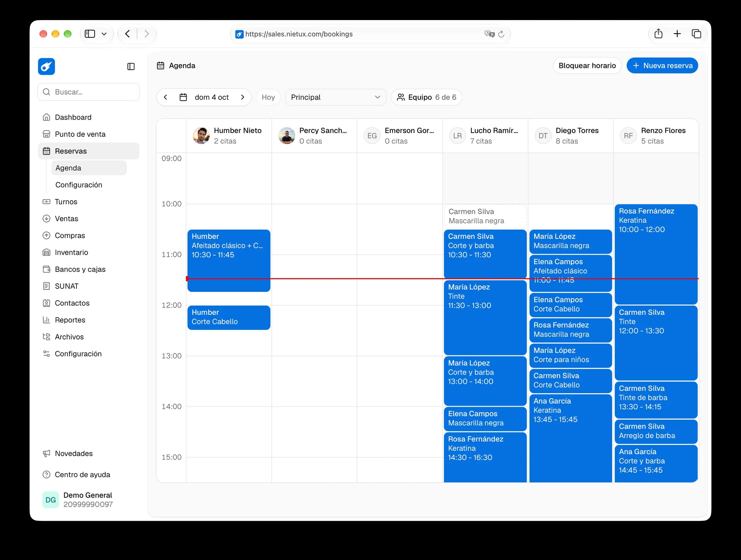The image size is (741, 560).
Task: Open browser sidebar dropdown chevron
Action: coord(104,34)
